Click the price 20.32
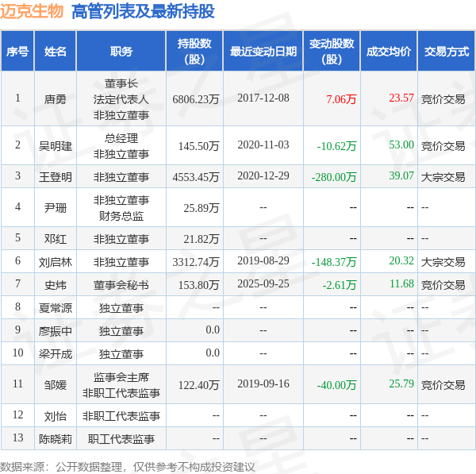Image resolution: width=476 pixels, height=474 pixels. [x=401, y=261]
